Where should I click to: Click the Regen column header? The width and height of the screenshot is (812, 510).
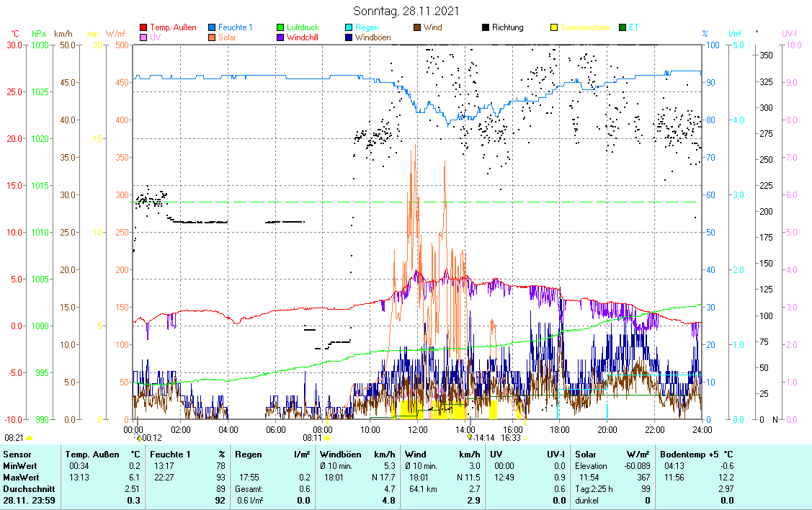pos(247,455)
